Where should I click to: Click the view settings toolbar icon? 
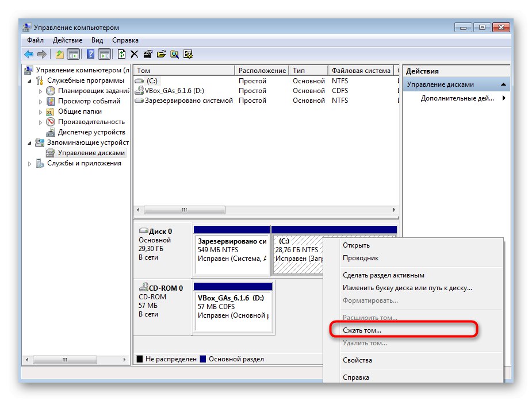coord(188,54)
